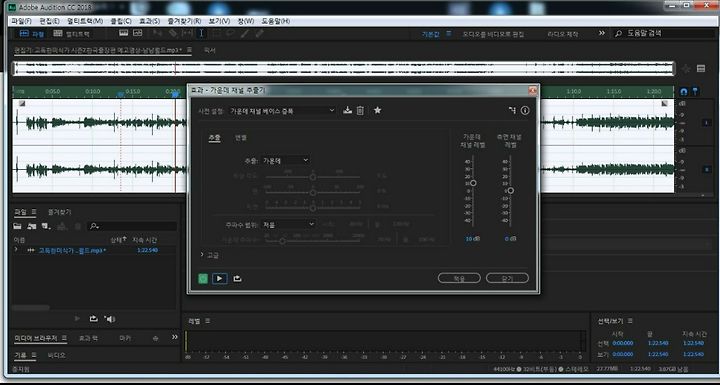Switch to Waveform (파형) editor view
720x385 pixels.
click(32, 34)
